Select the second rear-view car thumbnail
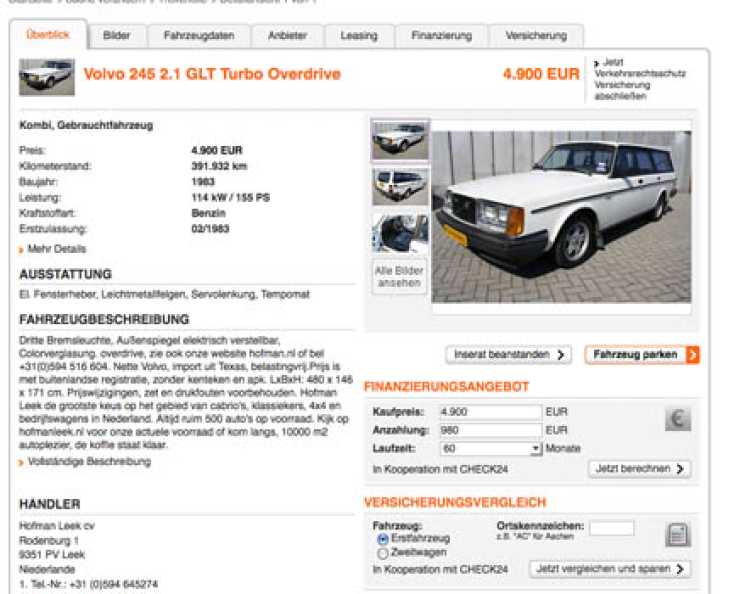The width and height of the screenshot is (740, 594). 400,187
